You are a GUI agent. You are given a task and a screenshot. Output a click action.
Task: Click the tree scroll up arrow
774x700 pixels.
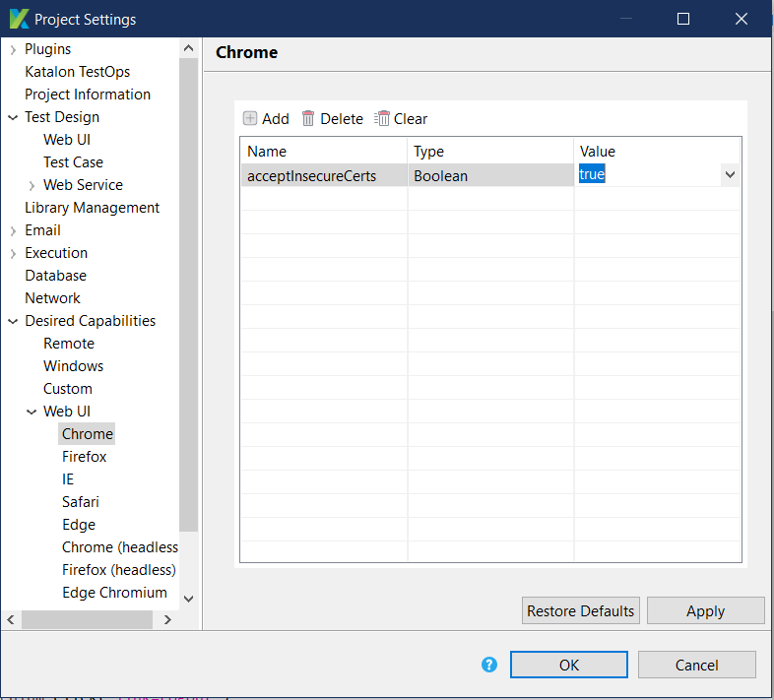pos(188,48)
